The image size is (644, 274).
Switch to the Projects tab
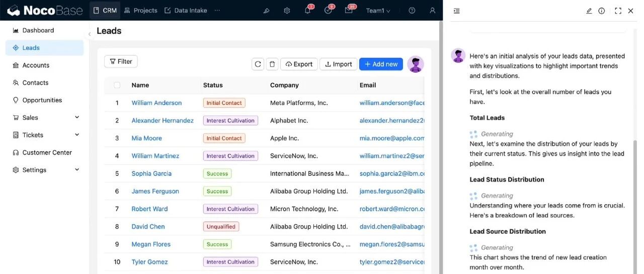pyautogui.click(x=140, y=10)
